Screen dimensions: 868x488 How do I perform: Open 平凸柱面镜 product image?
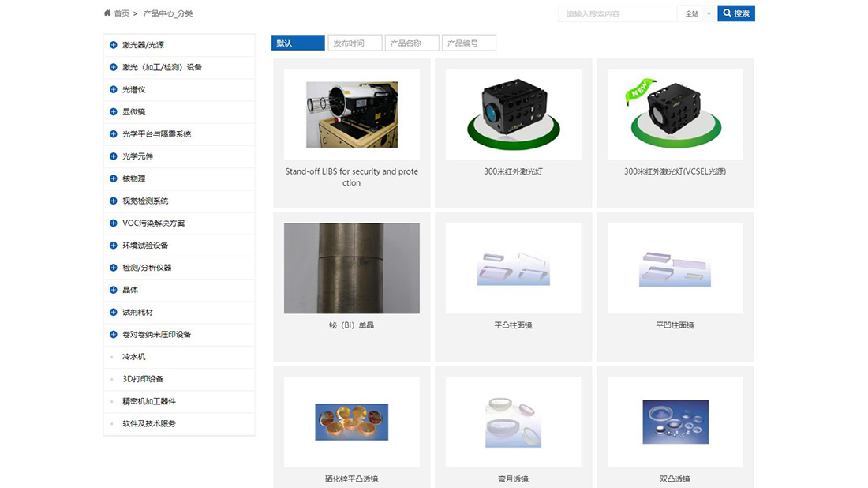click(x=513, y=268)
